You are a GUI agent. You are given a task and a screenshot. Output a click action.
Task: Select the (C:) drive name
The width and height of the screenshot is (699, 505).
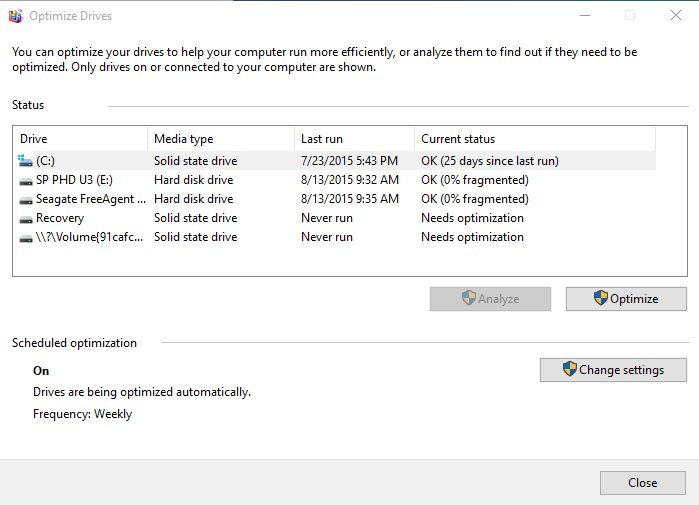pos(45,161)
